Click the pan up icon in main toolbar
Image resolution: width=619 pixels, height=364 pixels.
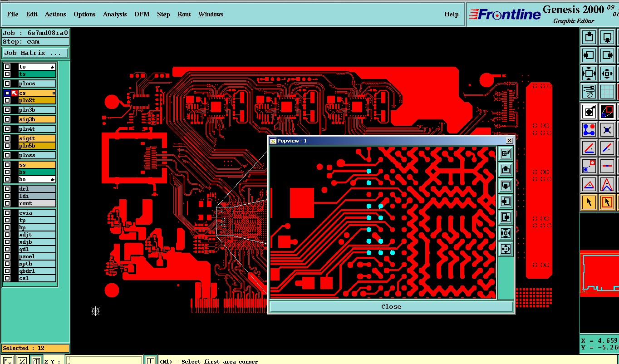(589, 37)
